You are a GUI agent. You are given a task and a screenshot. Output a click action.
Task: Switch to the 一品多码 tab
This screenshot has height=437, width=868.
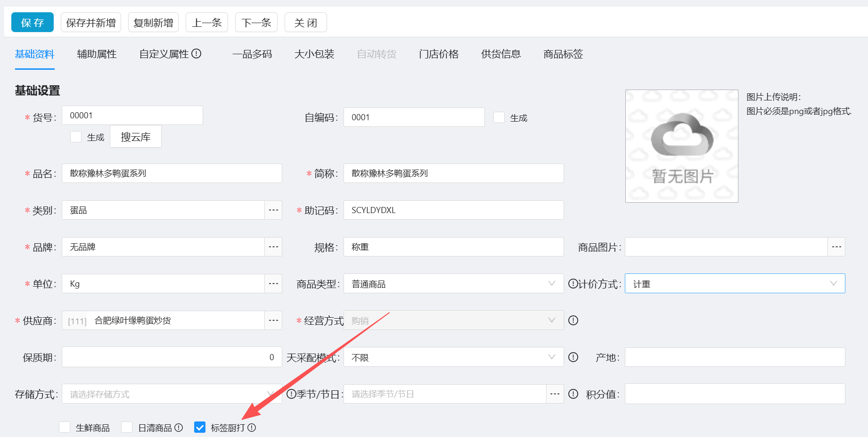[x=252, y=54]
